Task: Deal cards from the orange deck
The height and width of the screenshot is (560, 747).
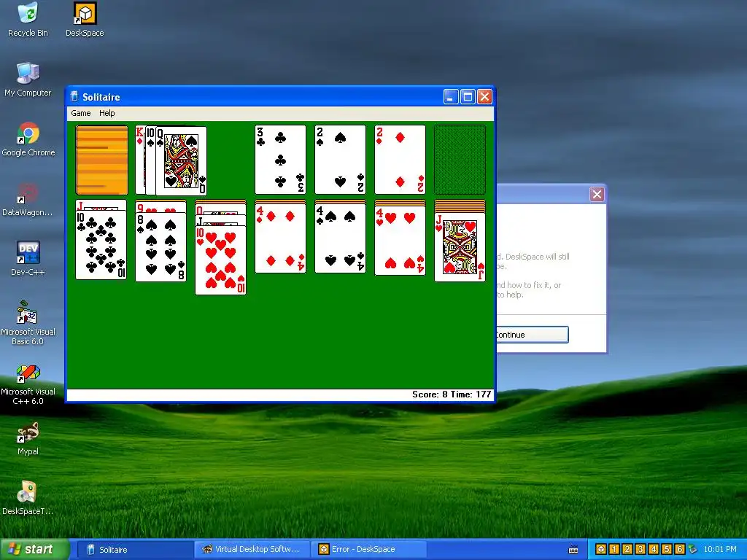Action: 102,160
